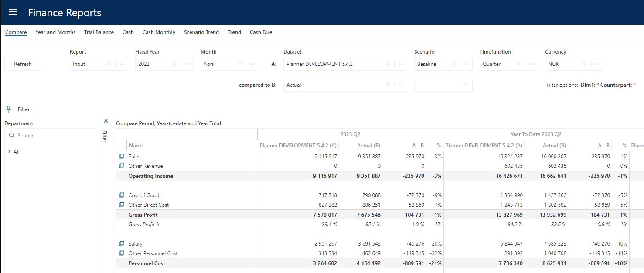Open the Scenario dropdown
The height and width of the screenshot is (273, 644).
coord(465,64)
